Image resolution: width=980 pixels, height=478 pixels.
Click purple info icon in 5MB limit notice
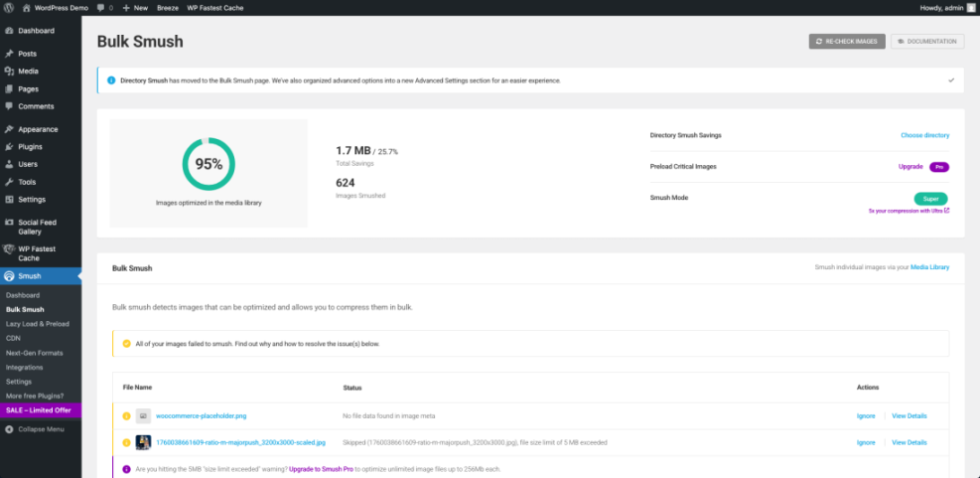[x=126, y=469]
